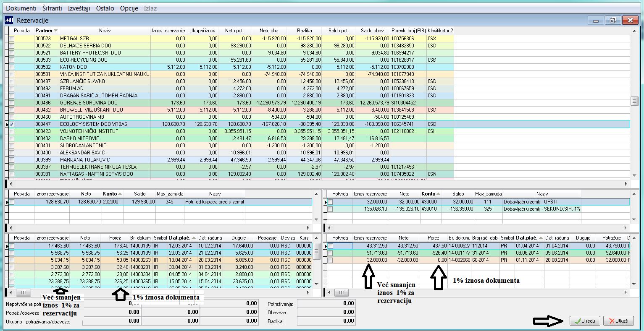The image size is (644, 331).
Task: Click the Rezervacije window title icon
Action: point(9,20)
